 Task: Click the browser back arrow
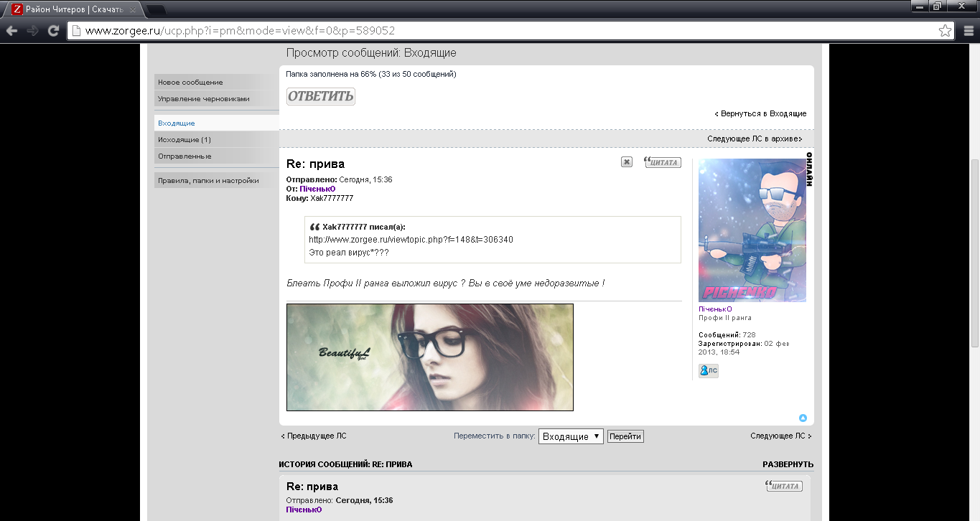[x=11, y=31]
